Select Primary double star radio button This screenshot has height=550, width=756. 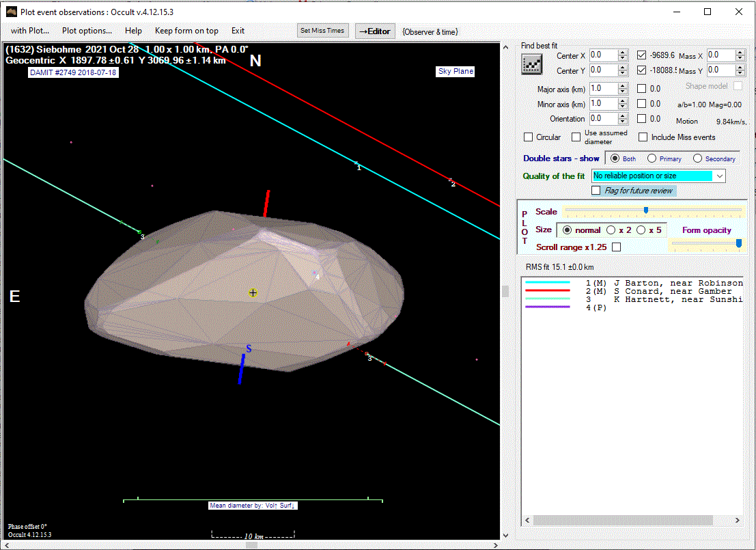coord(652,159)
